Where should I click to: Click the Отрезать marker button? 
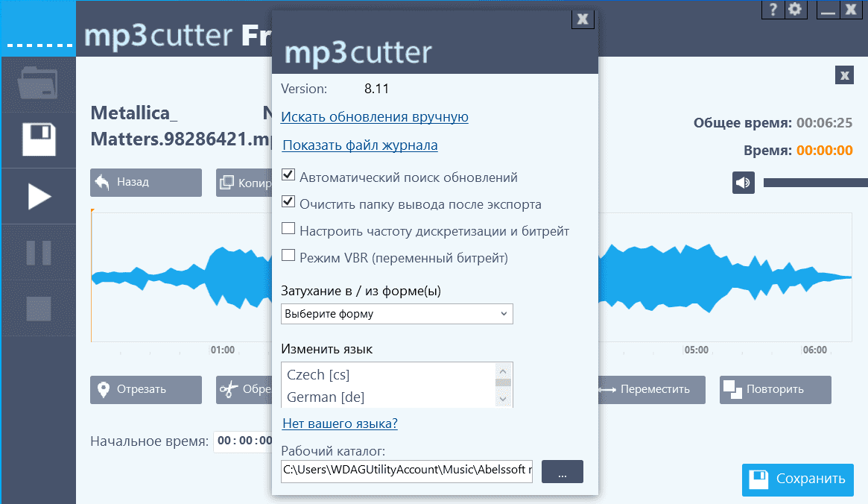pos(146,389)
